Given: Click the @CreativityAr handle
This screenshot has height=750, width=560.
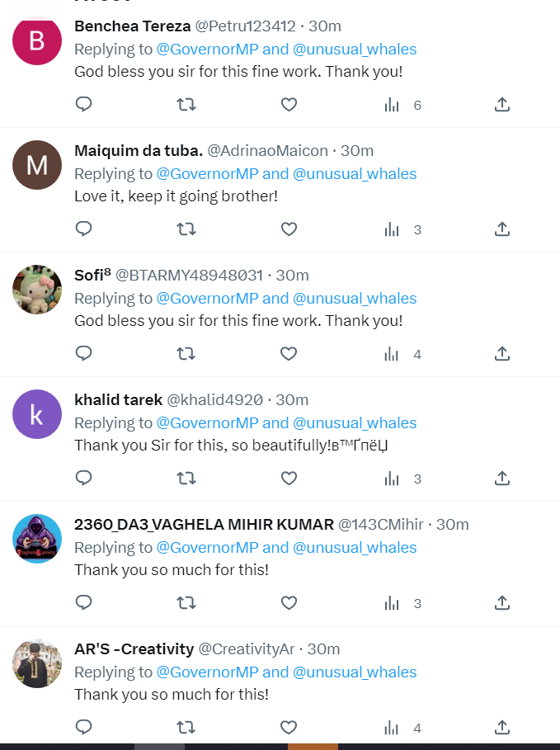Looking at the screenshot, I should click(x=246, y=649).
